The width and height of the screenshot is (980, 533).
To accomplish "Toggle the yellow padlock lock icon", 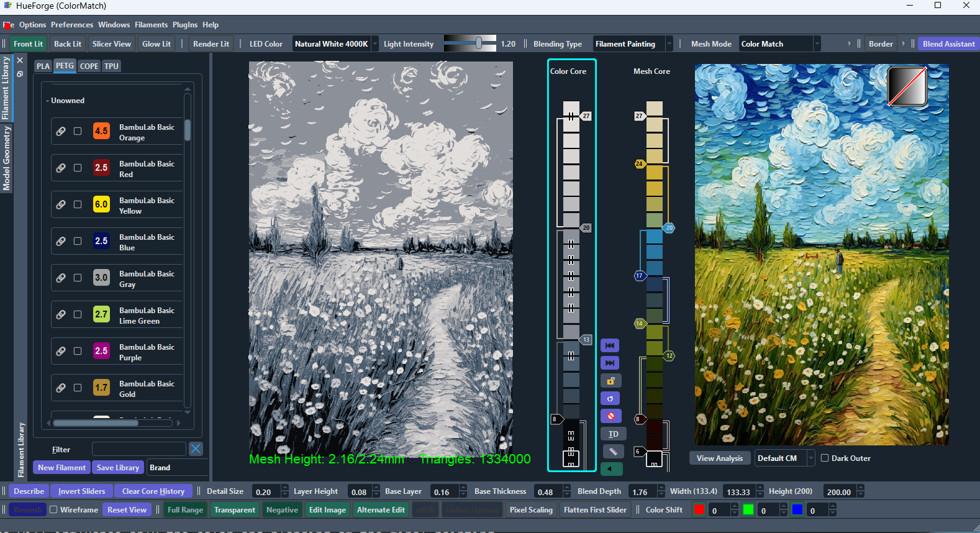I will tap(610, 381).
